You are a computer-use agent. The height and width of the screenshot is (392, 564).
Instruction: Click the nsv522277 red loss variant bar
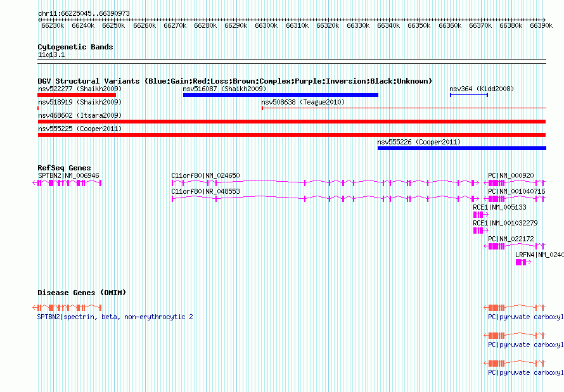coord(77,95)
